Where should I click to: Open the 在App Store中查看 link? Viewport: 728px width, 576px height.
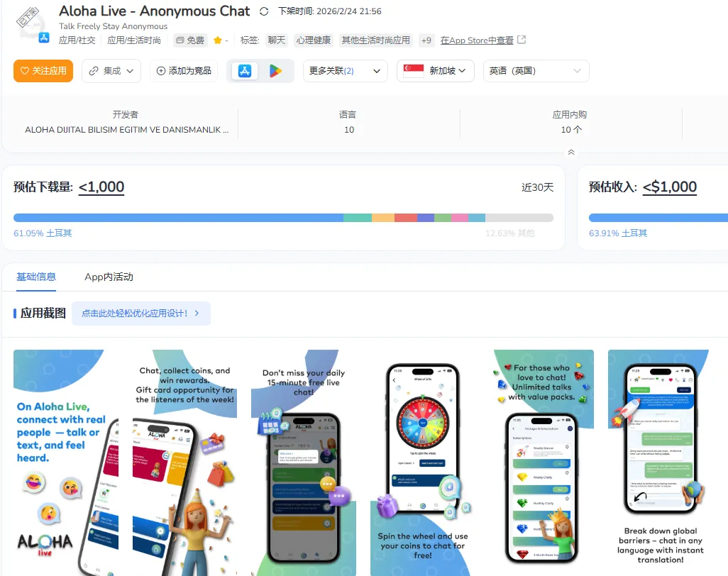477,40
